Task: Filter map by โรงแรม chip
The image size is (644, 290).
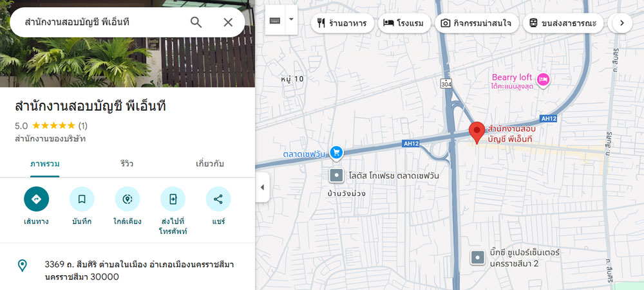Action: [403, 24]
